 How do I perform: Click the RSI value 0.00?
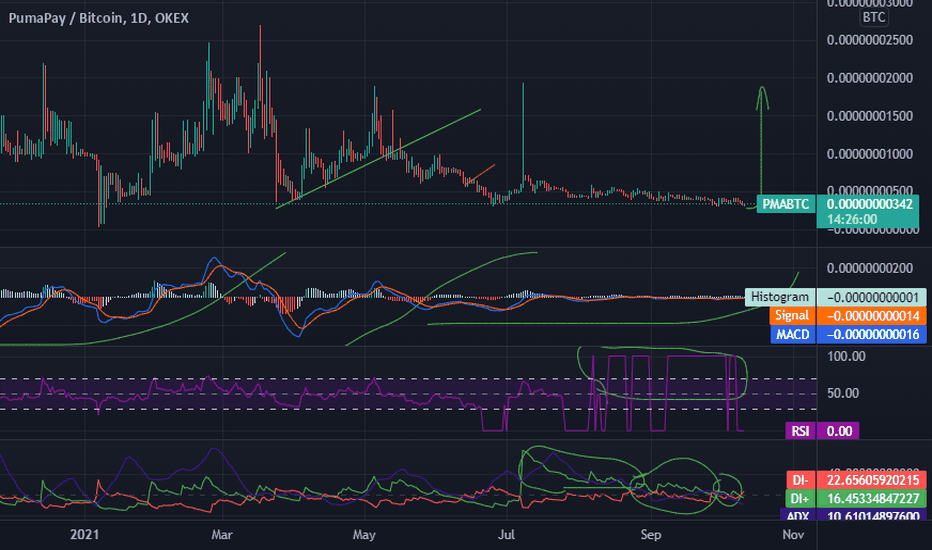click(839, 431)
